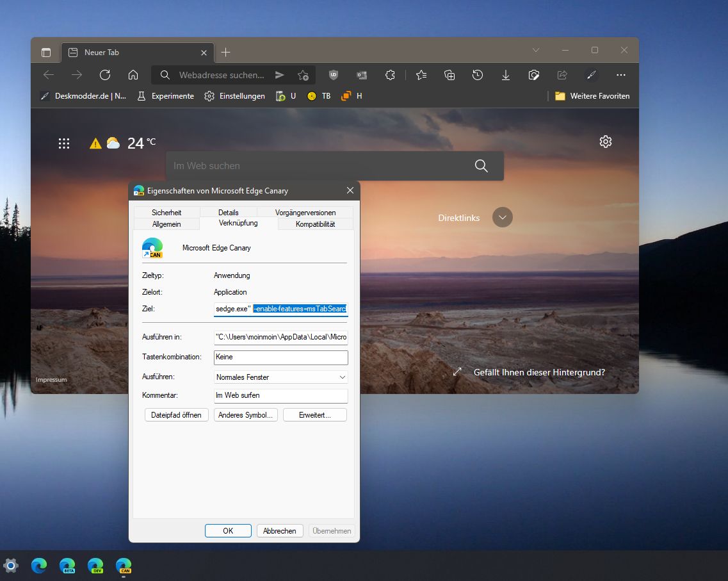Click the Kommentar input field
Screen dimensions: 728x581
coord(281,395)
